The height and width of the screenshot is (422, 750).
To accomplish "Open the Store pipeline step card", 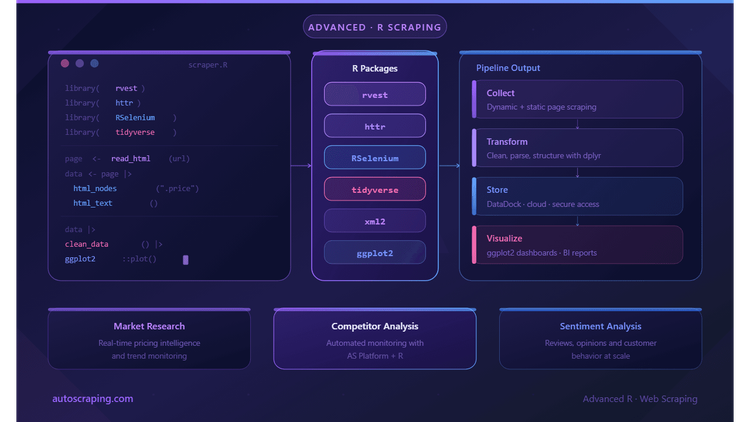I will (x=577, y=196).
